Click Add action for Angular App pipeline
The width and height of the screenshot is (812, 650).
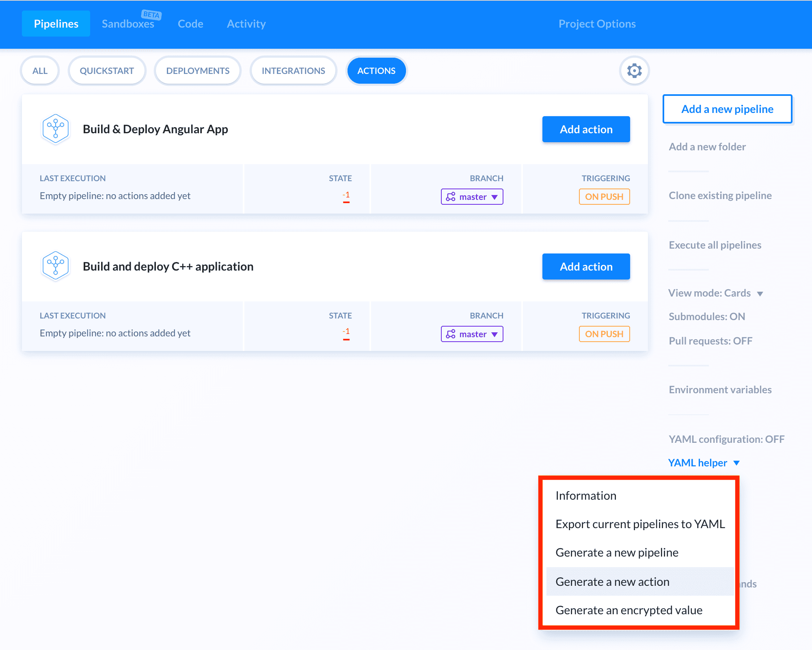pos(586,129)
